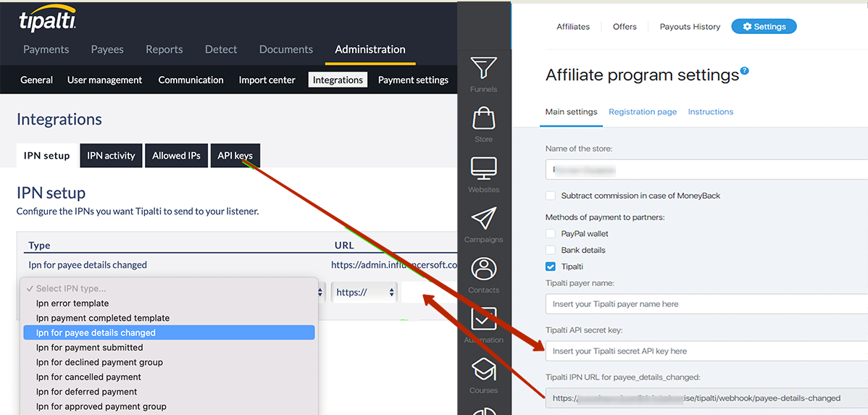The width and height of the screenshot is (868, 415).
Task: Choose Ipn payment completed template option
Action: point(169,318)
